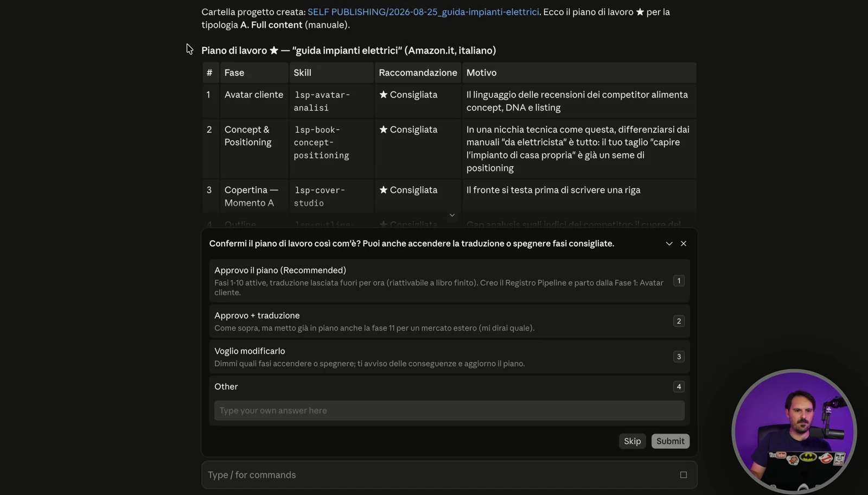The height and width of the screenshot is (495, 868).
Task: Click the 'Copertina — Momento A' phase cell
Action: pyautogui.click(x=254, y=196)
